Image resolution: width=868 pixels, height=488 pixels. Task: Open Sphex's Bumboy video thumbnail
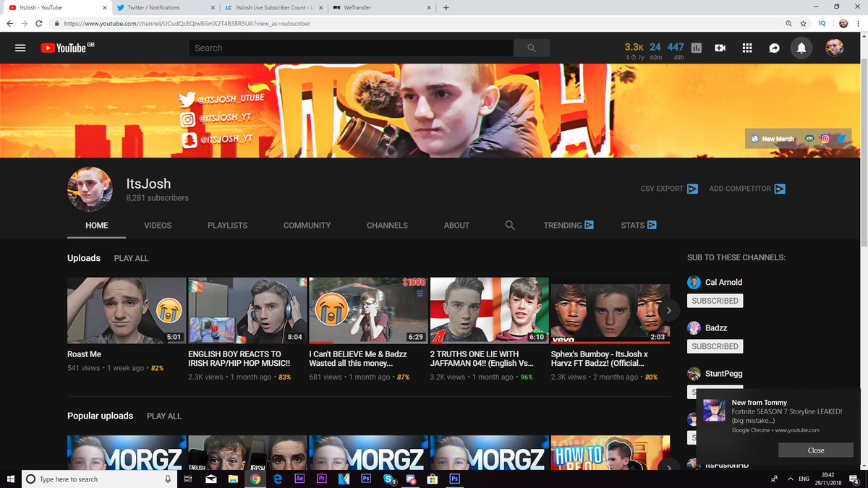pyautogui.click(x=610, y=310)
